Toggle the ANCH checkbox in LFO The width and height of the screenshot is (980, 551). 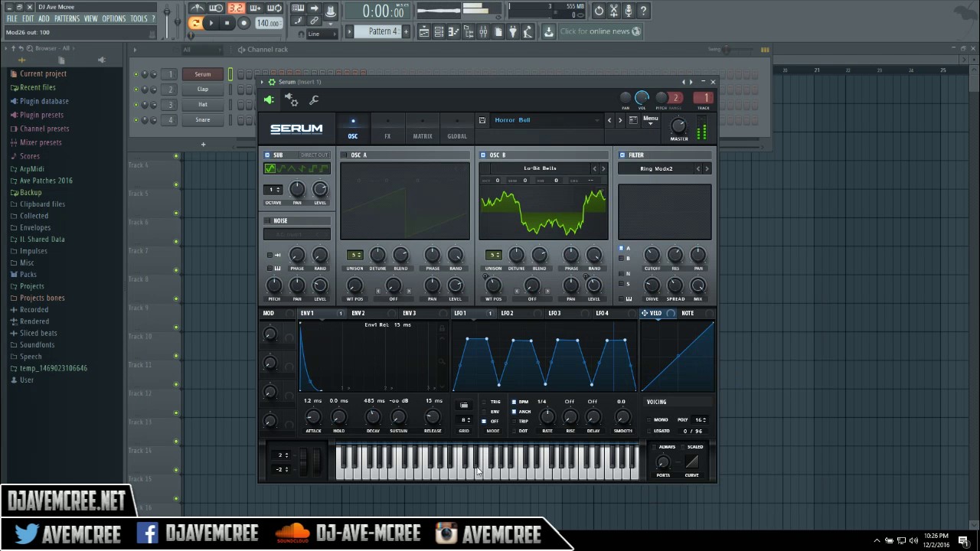(x=514, y=412)
